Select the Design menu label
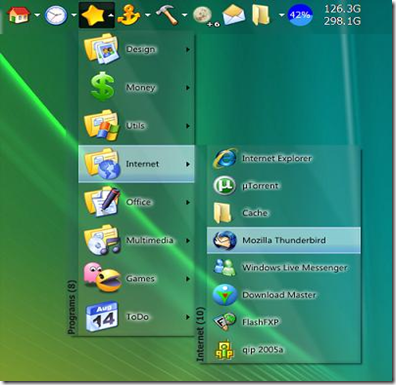 [x=141, y=49]
